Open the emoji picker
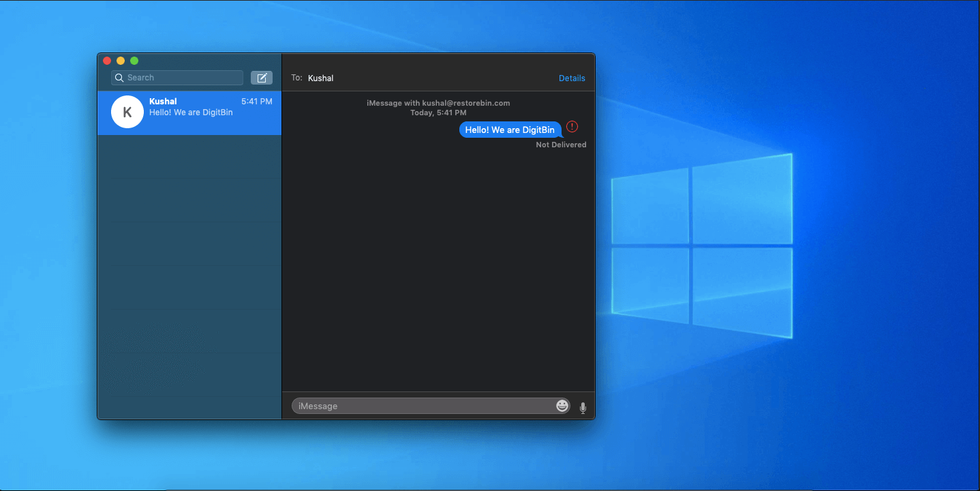980x491 pixels. coord(562,406)
